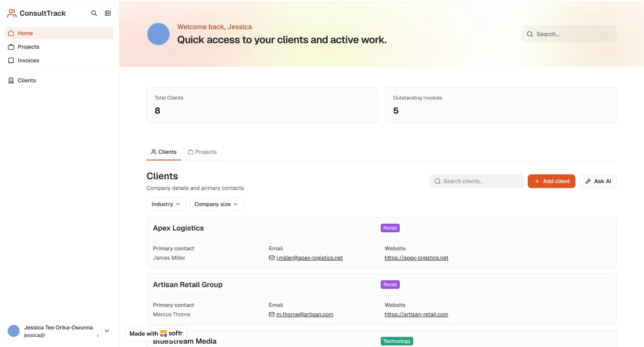The image size is (644, 347).
Task: Click envelope icon beside m.thorne email
Action: point(272,314)
